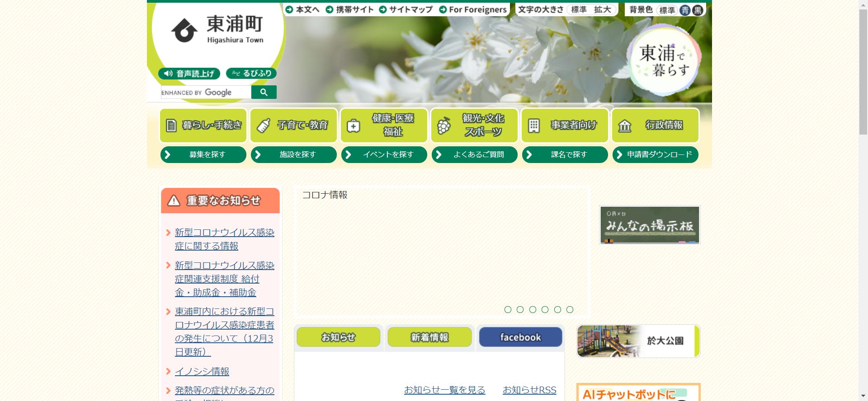
Task: Switch to the 新着情報 tab
Action: (429, 337)
